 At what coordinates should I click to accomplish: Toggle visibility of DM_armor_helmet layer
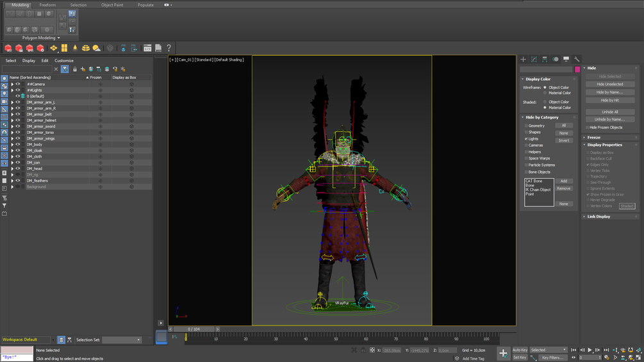(x=18, y=120)
